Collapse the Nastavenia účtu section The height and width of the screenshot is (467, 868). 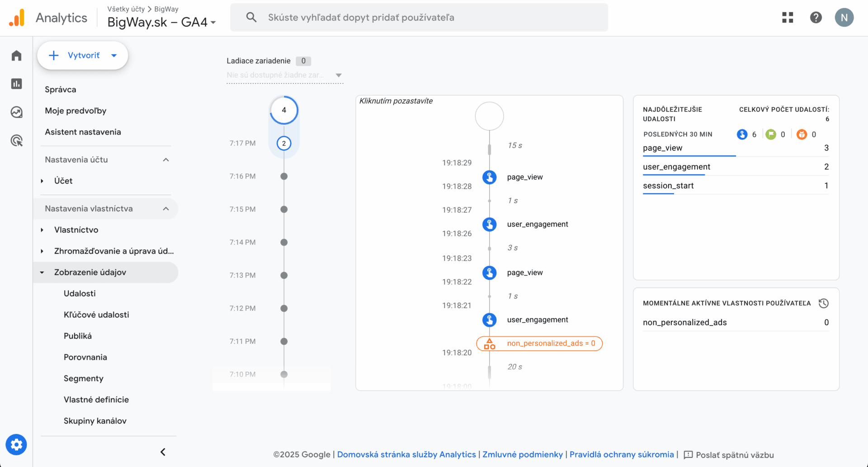click(166, 160)
